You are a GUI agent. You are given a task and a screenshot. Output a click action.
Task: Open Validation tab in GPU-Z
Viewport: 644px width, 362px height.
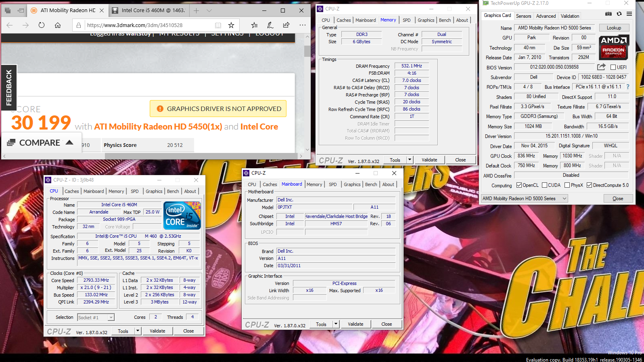click(570, 16)
